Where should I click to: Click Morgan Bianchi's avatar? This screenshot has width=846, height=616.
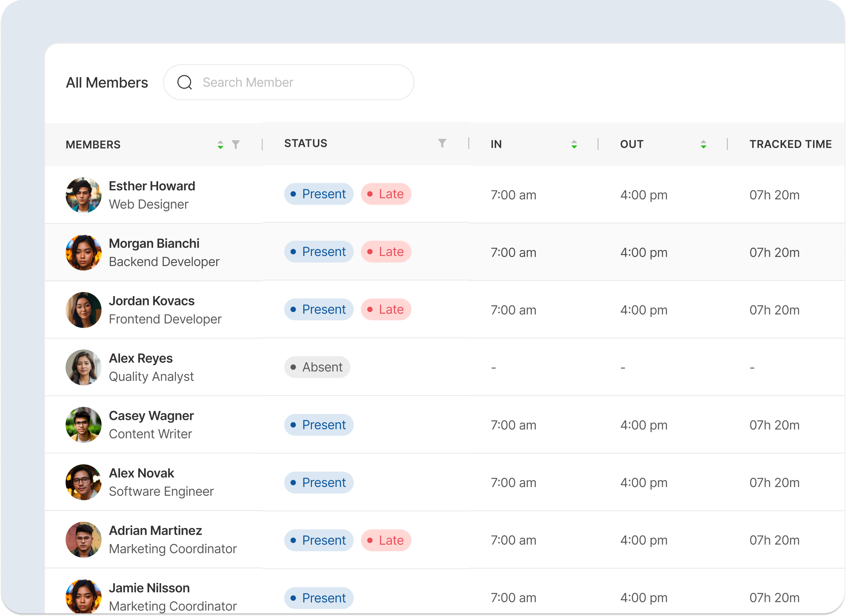[83, 252]
